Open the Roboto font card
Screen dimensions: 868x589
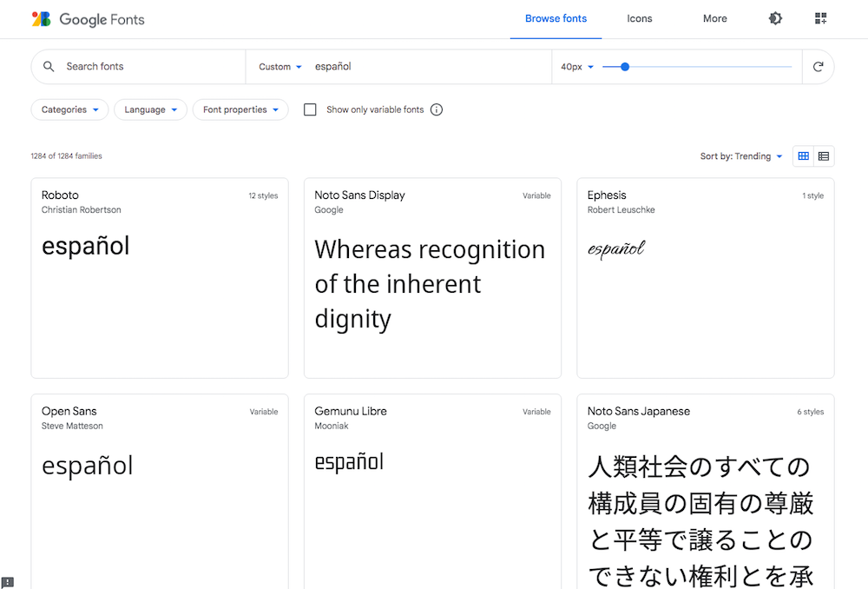(160, 278)
